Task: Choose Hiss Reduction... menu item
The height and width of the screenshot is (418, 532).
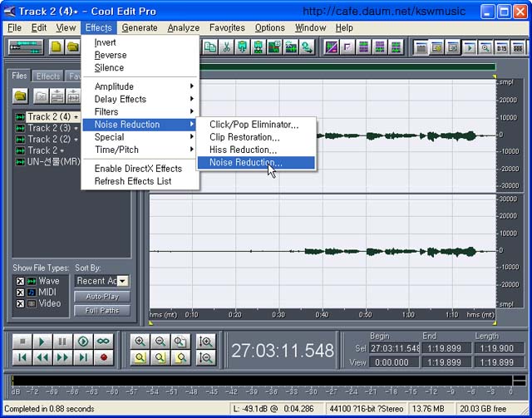Action: coord(256,150)
